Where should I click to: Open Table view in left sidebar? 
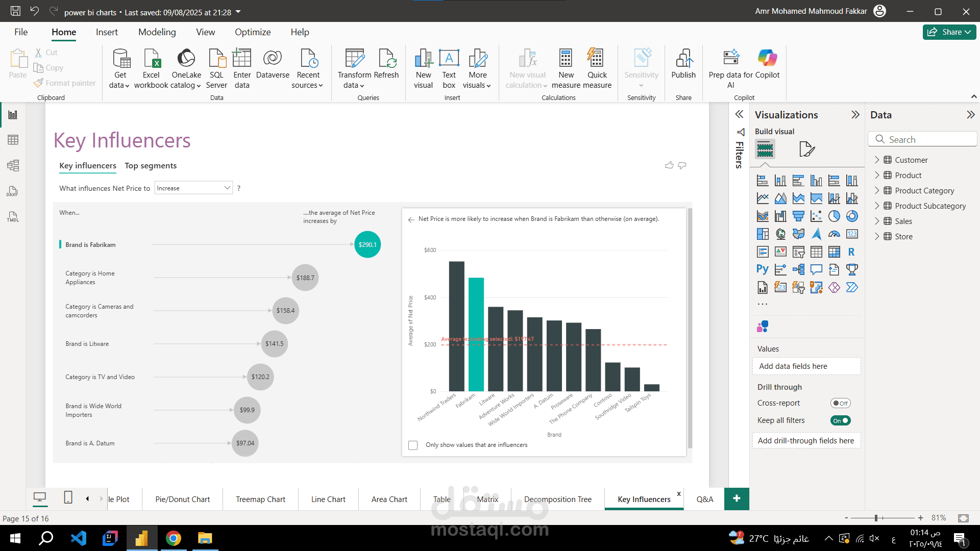pyautogui.click(x=13, y=140)
